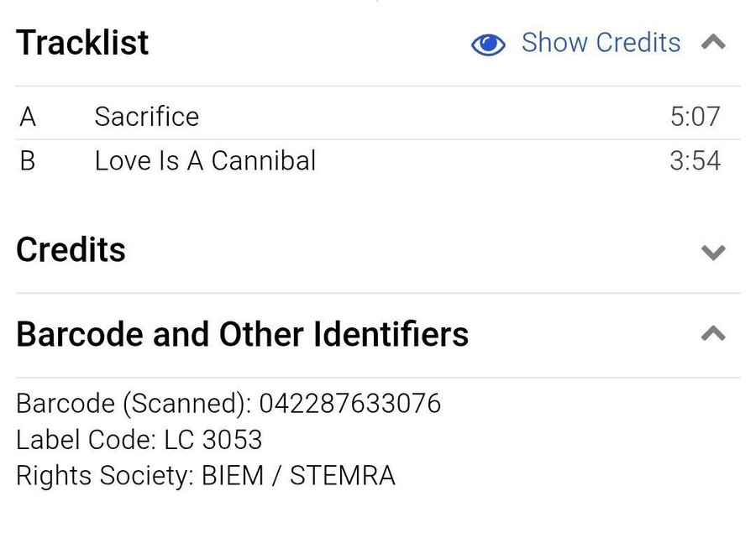Collapse the Barcode and Other Identifiers chevron
This screenshot has height=533, width=756.
click(713, 334)
